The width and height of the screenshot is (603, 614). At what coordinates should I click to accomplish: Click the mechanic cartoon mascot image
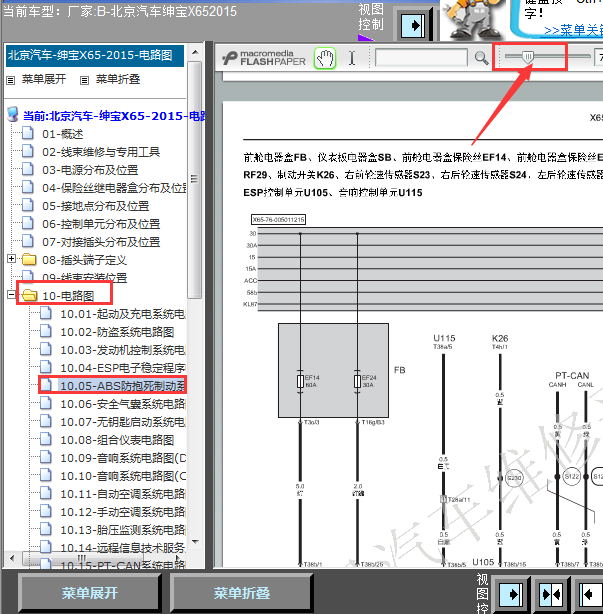(473, 19)
